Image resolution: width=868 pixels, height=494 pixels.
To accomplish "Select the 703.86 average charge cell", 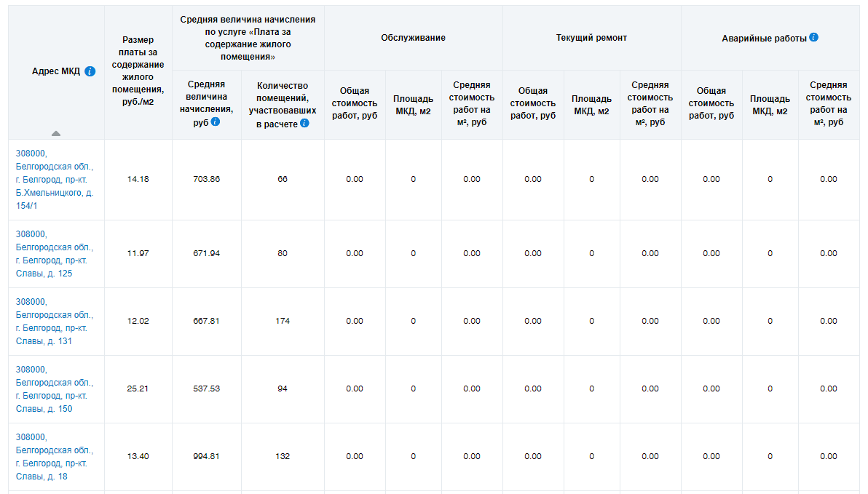I will point(206,180).
